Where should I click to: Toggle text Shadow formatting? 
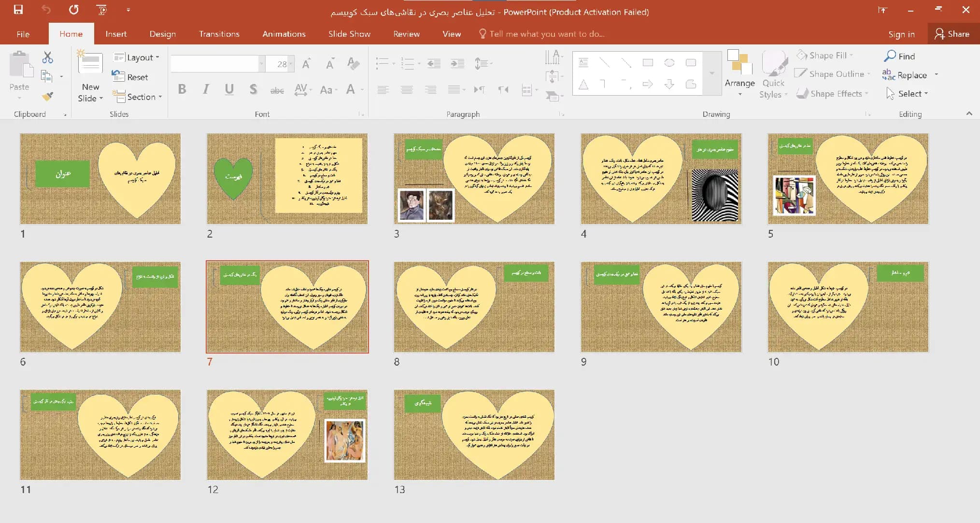pos(253,89)
